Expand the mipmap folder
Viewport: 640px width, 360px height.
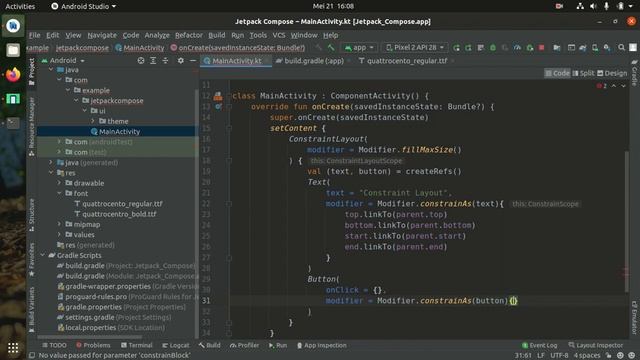click(59, 224)
